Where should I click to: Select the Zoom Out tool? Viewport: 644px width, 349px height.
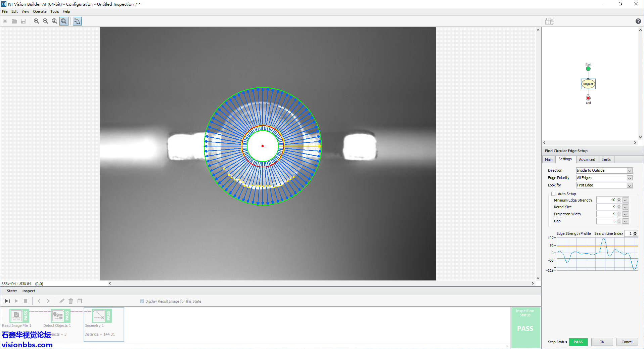pyautogui.click(x=45, y=21)
